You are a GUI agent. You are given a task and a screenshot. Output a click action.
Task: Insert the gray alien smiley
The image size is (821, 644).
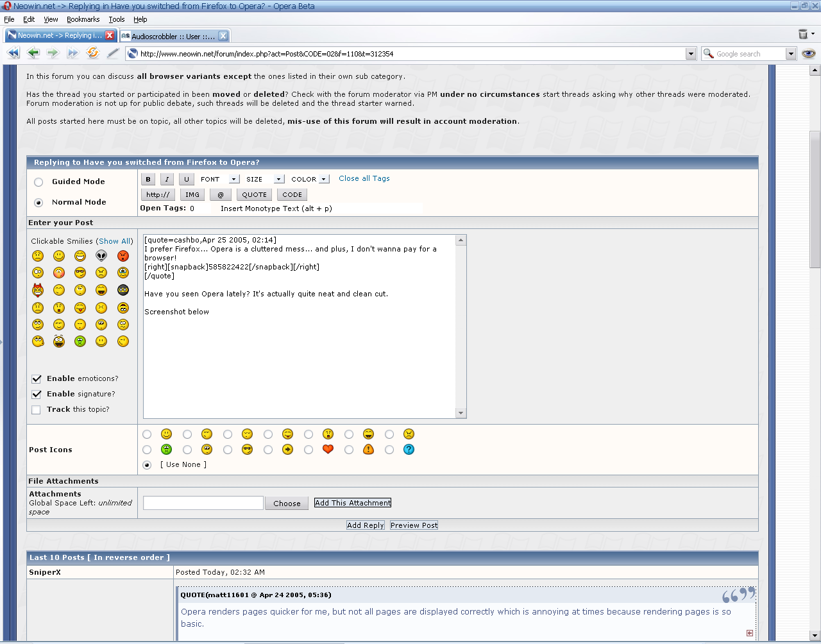101,256
